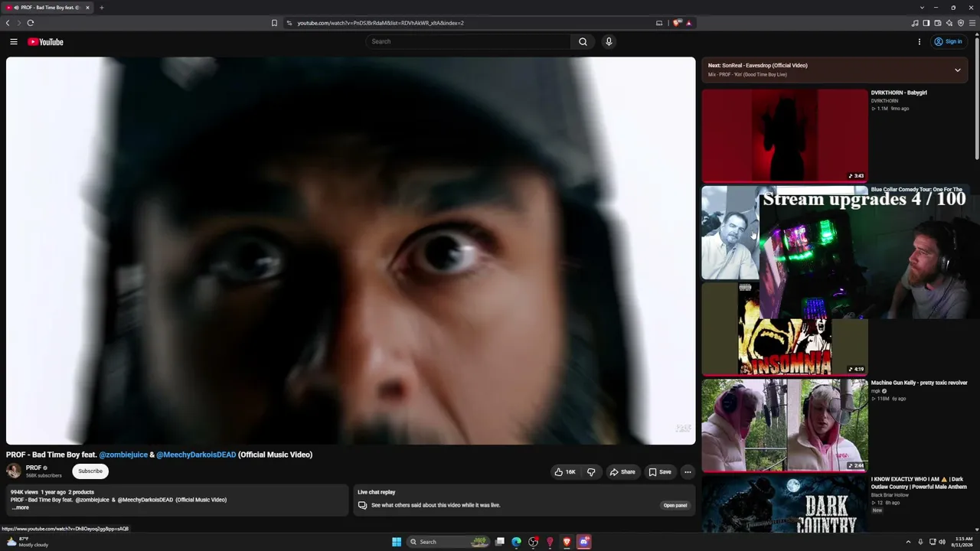This screenshot has height=551, width=980.
Task: Open the DVRKTHORN - Babygirl video title
Action: tap(899, 93)
